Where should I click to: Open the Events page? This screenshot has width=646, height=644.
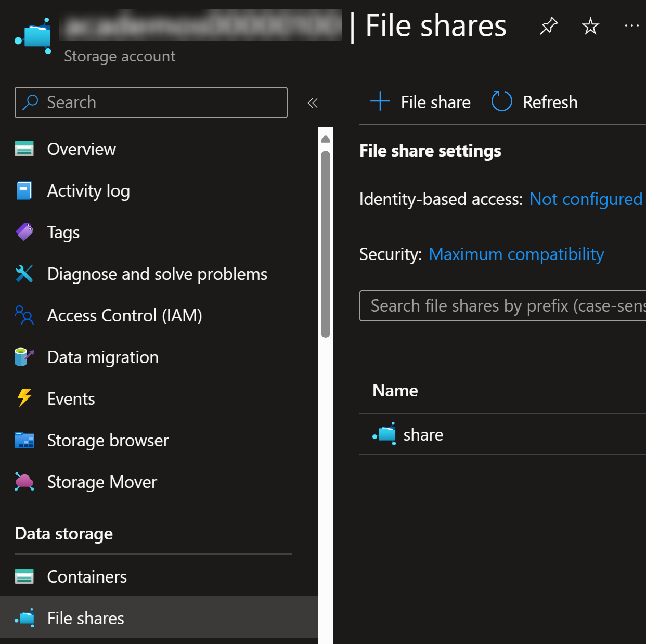point(71,399)
